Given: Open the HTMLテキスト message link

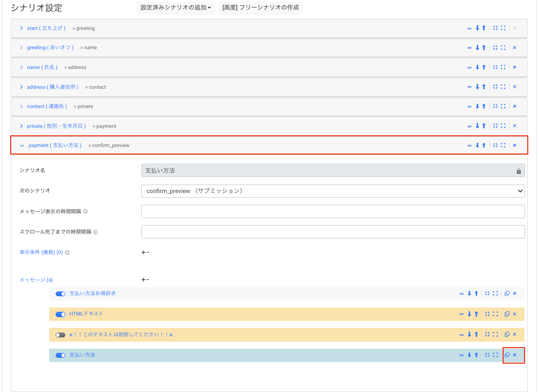Looking at the screenshot, I should (86, 314).
